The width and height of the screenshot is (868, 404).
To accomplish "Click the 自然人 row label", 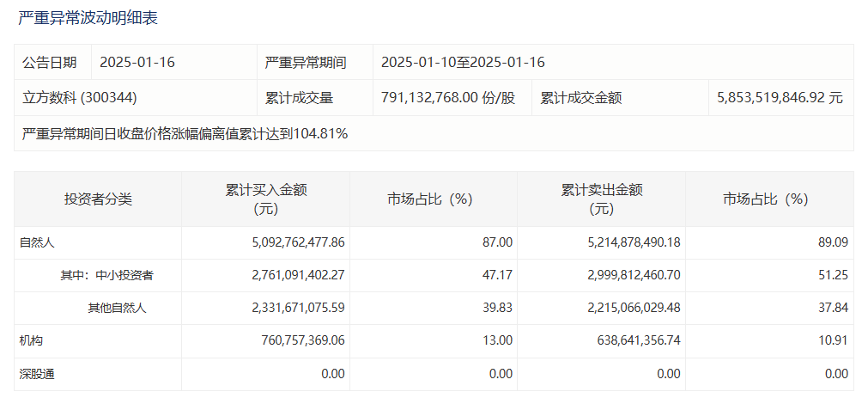I will [x=37, y=243].
